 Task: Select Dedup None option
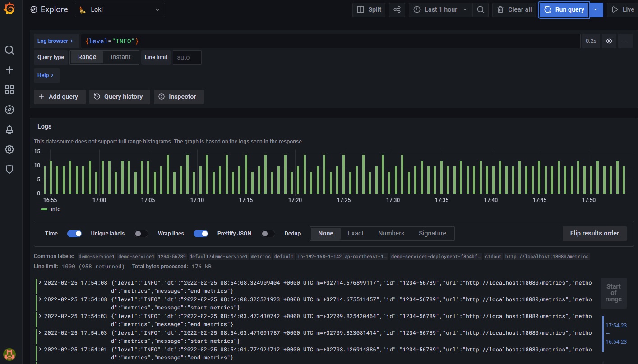(x=326, y=234)
